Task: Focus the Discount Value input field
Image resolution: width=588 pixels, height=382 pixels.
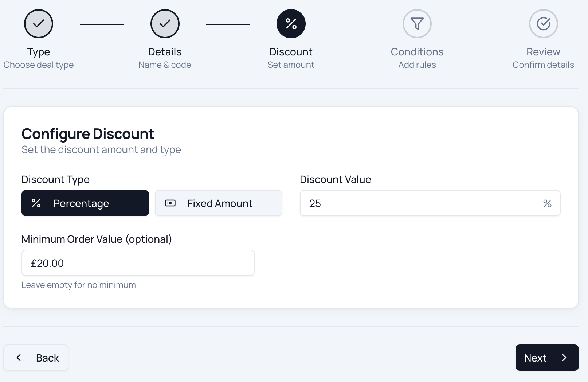Action: [419, 203]
